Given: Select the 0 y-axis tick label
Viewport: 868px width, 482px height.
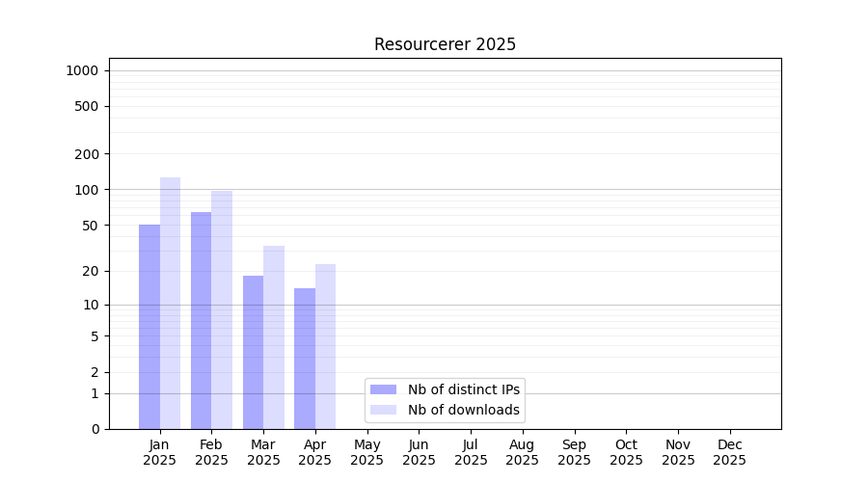Looking at the screenshot, I should pyautogui.click(x=95, y=429).
